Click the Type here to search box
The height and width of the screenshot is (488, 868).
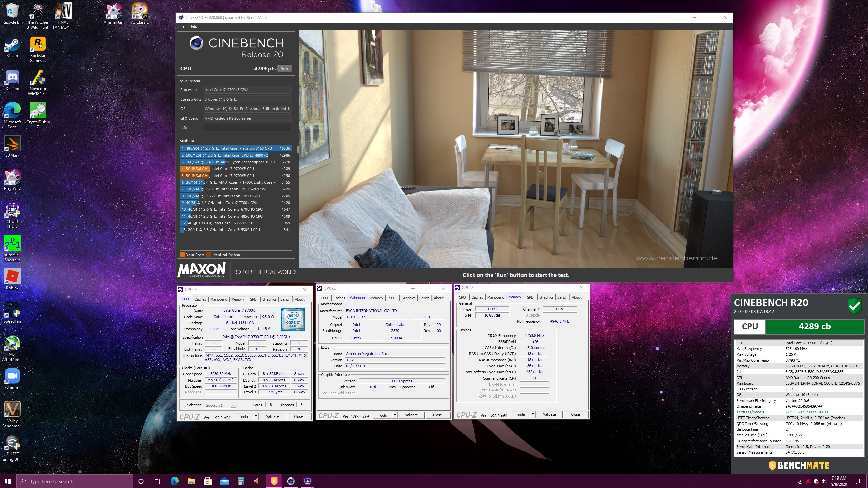[x=75, y=481]
